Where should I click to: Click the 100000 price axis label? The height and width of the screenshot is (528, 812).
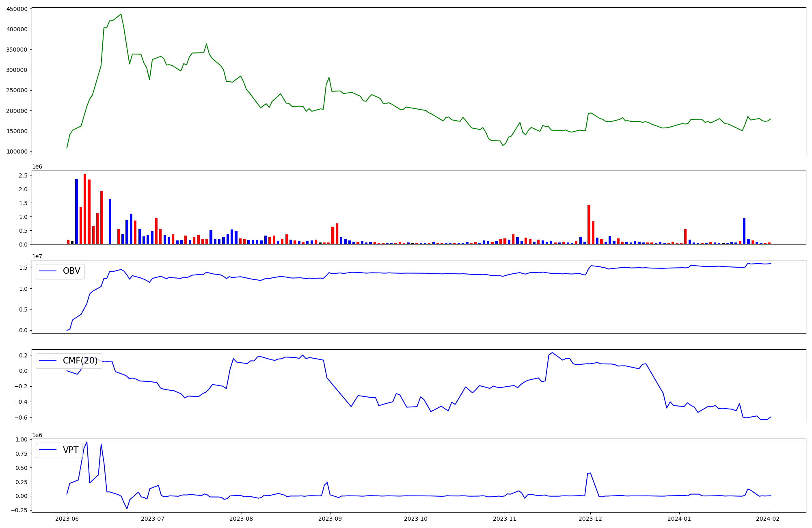coord(17,151)
